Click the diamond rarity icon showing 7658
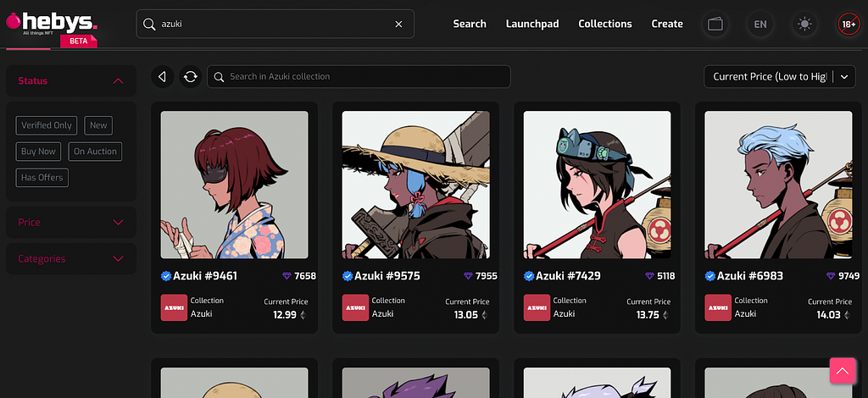 (287, 276)
